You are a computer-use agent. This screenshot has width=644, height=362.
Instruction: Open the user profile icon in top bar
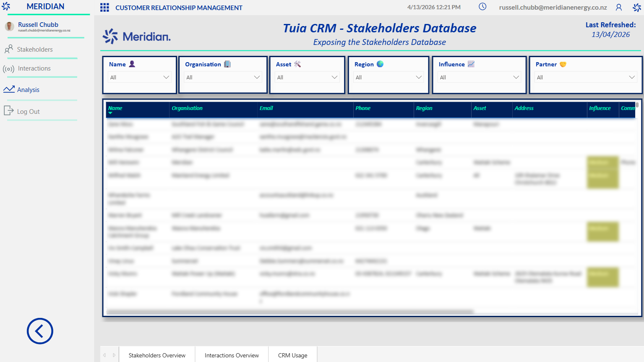[619, 7]
